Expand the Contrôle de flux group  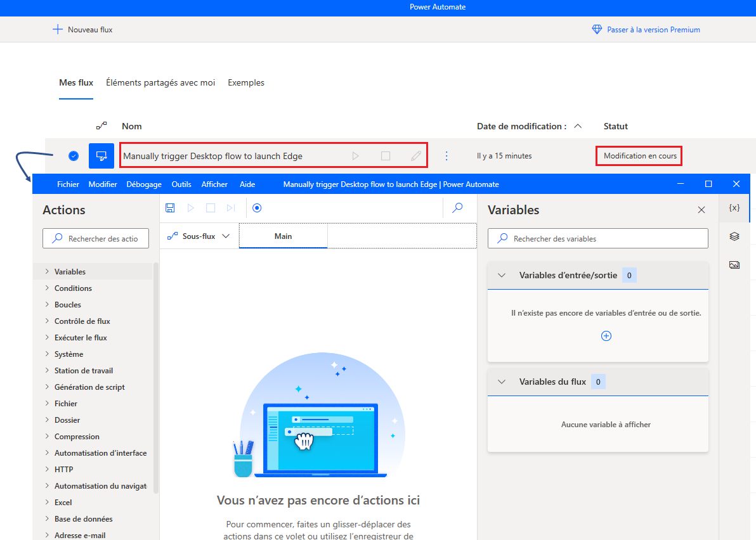(x=47, y=321)
